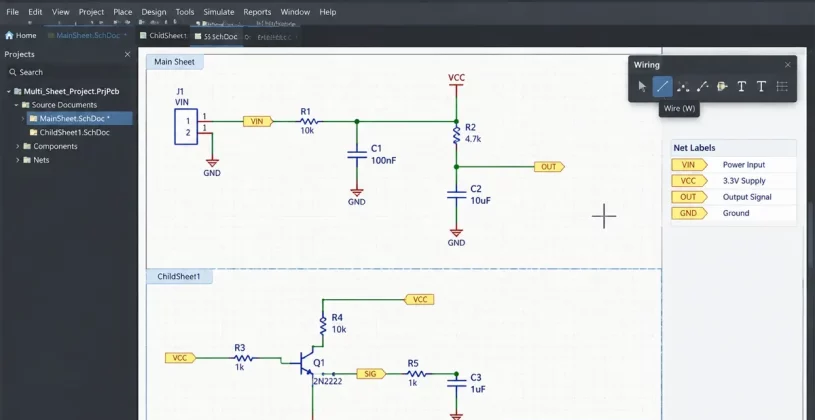Click the GND swatch in Net Labels
This screenshot has height=420, width=815.
tap(689, 213)
